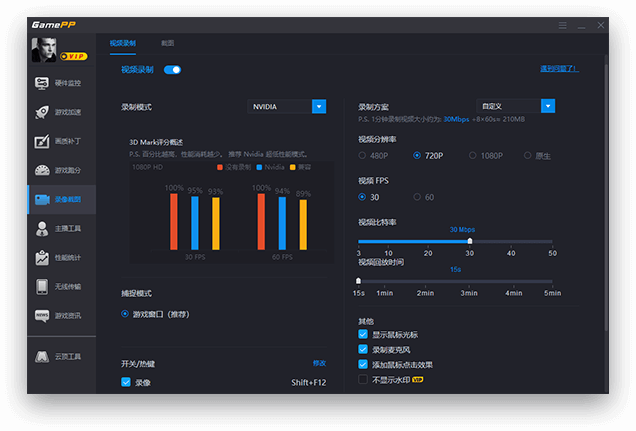
Task: Open the 性能统计 performance chart section
Action: (61, 258)
